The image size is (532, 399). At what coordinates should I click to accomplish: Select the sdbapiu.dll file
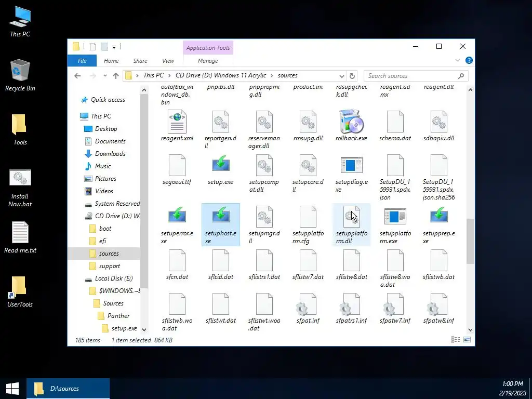tap(438, 126)
